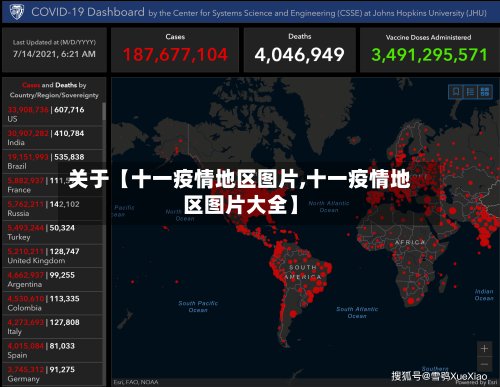Click the total Cases figure 187,677,104
Viewport: 500px width, 387px height.
175,55
